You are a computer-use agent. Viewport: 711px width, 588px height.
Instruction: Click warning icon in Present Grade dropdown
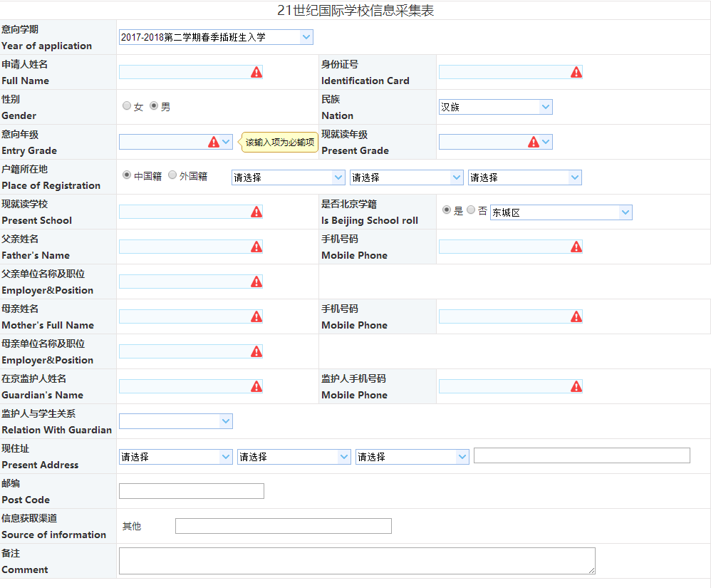[x=533, y=142]
